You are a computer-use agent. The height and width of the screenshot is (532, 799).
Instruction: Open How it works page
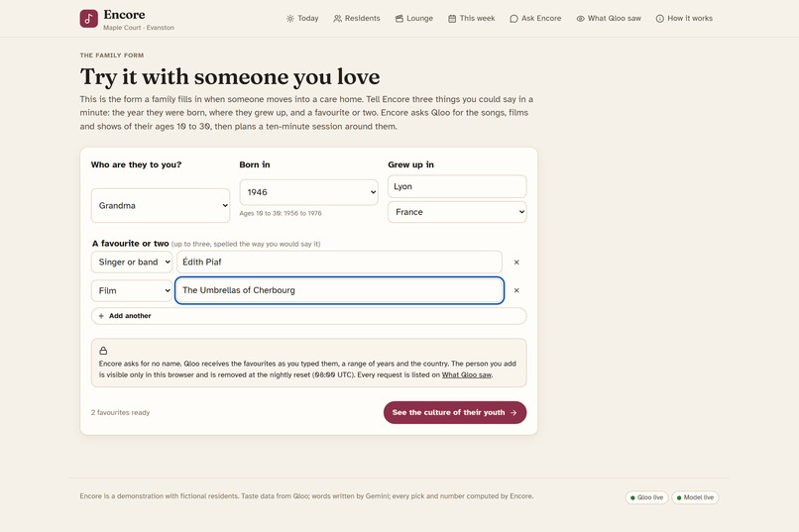point(684,18)
